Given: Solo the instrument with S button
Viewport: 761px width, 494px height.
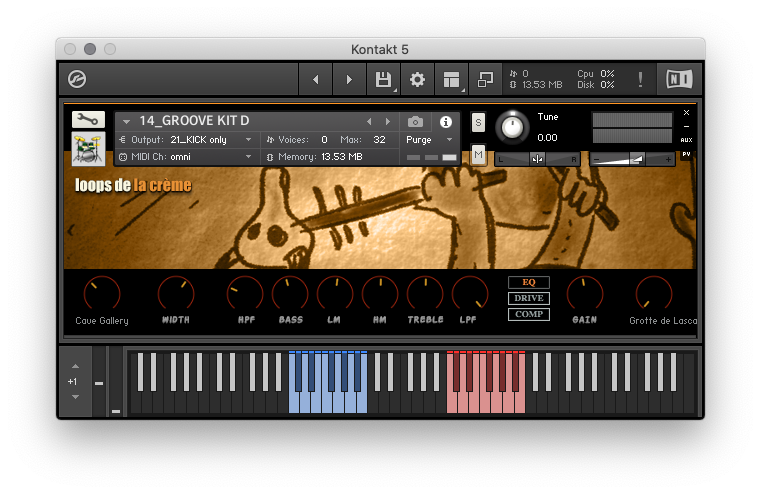Looking at the screenshot, I should (478, 123).
